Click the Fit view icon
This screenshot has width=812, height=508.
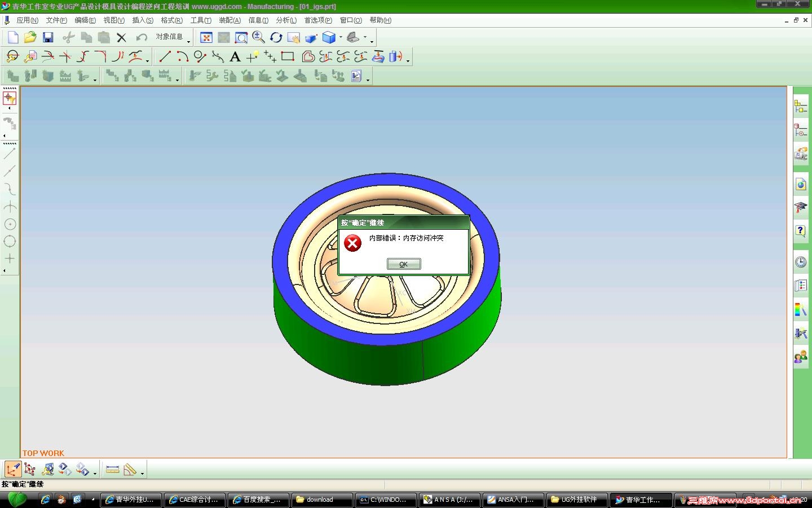(x=206, y=37)
